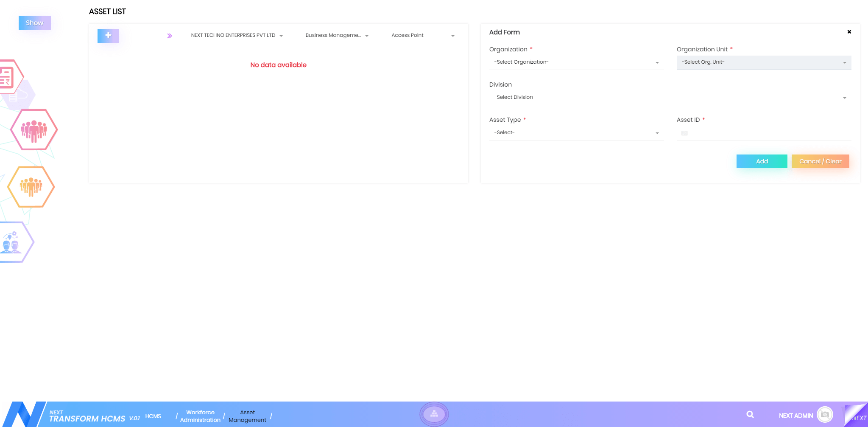Viewport: 868px width, 427px height.
Task: Open the Business Management unit filter dropdown
Action: click(x=337, y=36)
